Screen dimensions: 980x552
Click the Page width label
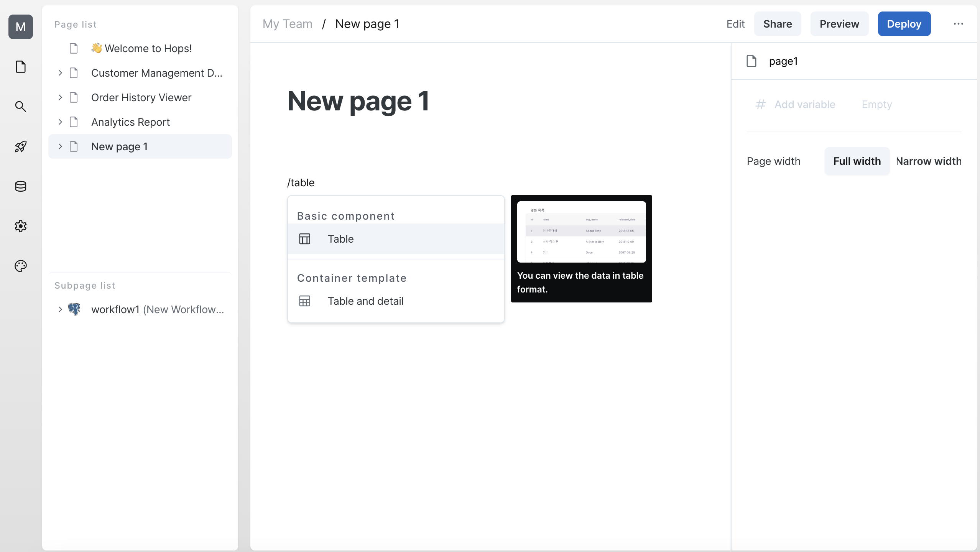click(774, 161)
